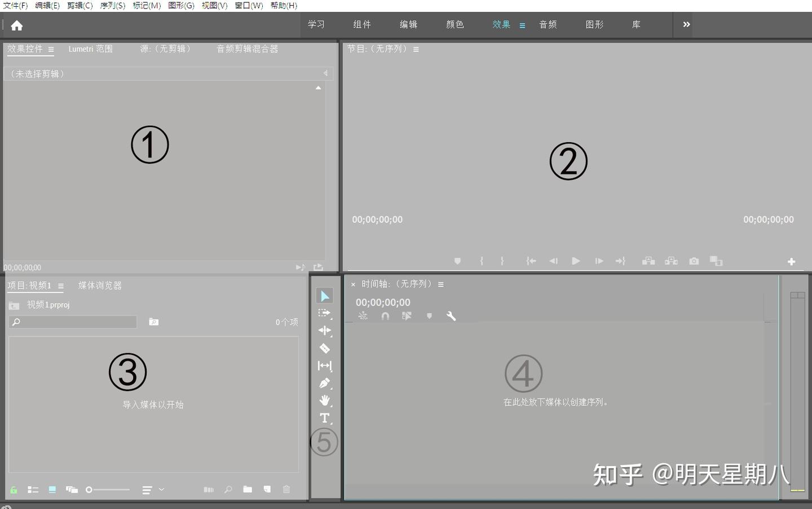Select the Razor tool
This screenshot has width=812, height=509.
click(324, 348)
